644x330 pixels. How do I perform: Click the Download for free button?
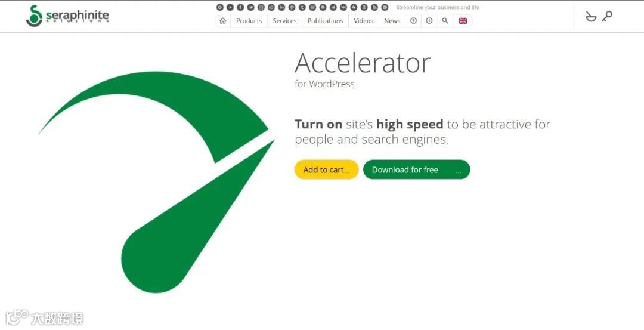[416, 169]
